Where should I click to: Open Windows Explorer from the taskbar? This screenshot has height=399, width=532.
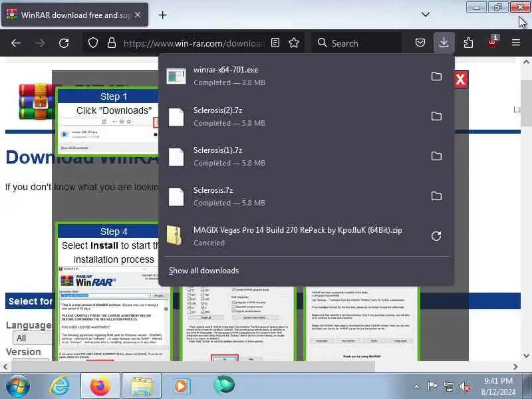pos(141,386)
